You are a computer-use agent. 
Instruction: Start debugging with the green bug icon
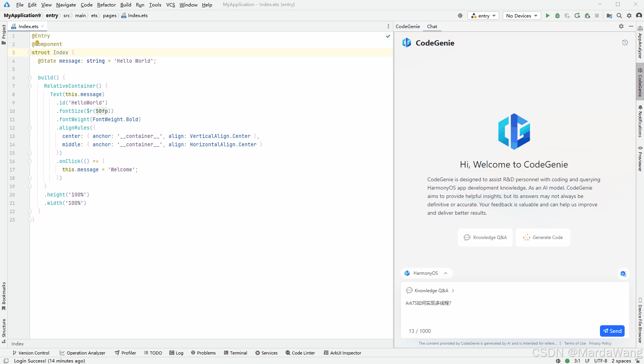(557, 16)
